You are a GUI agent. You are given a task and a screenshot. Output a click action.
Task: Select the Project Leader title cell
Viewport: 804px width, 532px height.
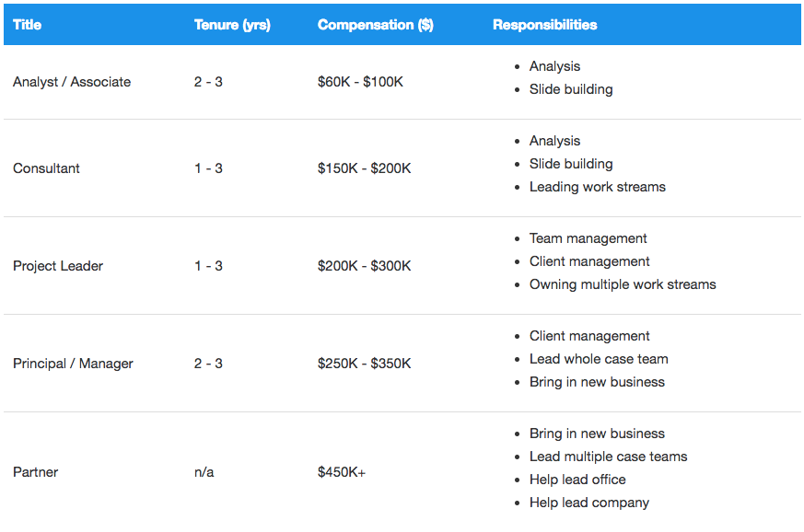(x=58, y=266)
